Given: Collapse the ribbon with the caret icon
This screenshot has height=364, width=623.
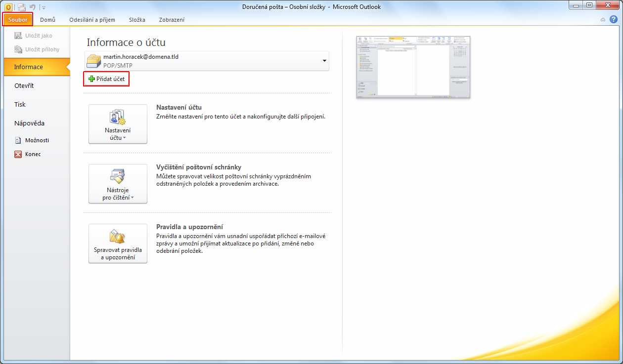Looking at the screenshot, I should pyautogui.click(x=603, y=20).
